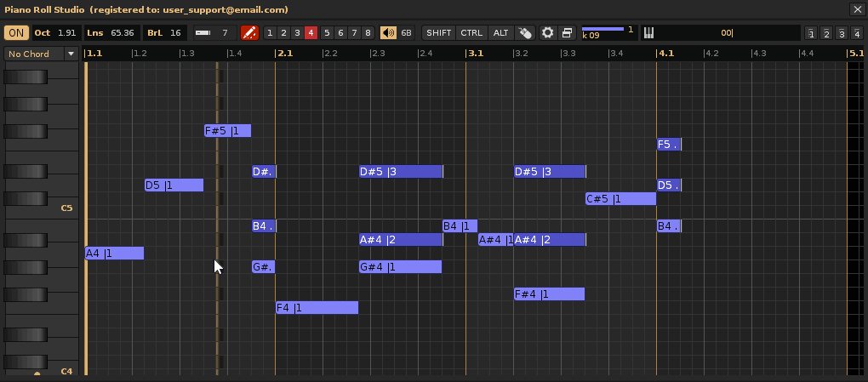
Task: Select the F#5 note block
Action: [227, 131]
